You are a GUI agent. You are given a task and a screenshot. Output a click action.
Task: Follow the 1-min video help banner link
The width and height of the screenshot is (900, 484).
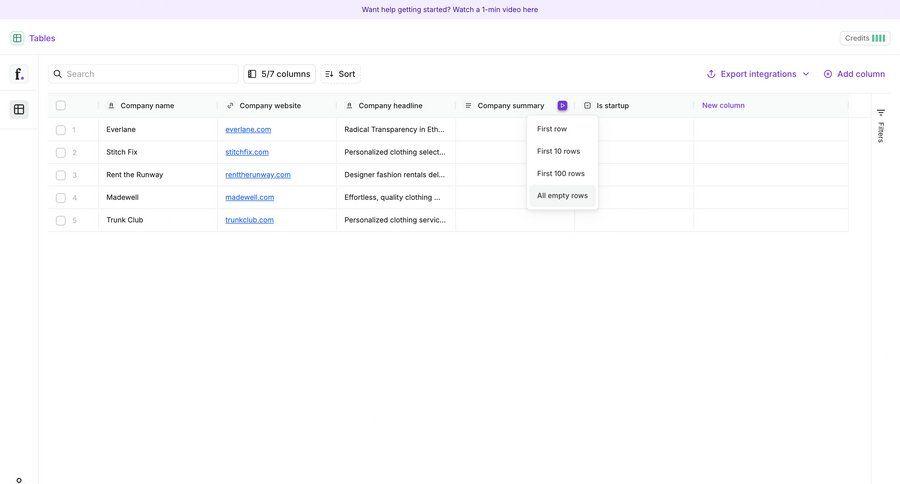point(450,9)
